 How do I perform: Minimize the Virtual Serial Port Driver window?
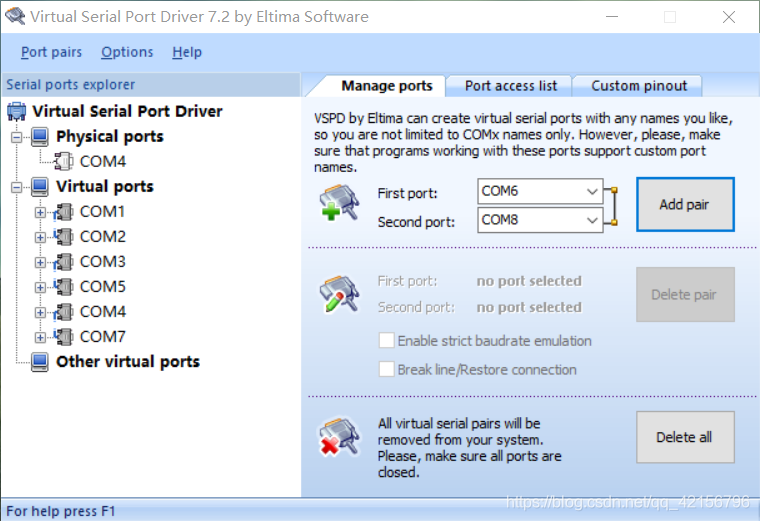pos(612,17)
